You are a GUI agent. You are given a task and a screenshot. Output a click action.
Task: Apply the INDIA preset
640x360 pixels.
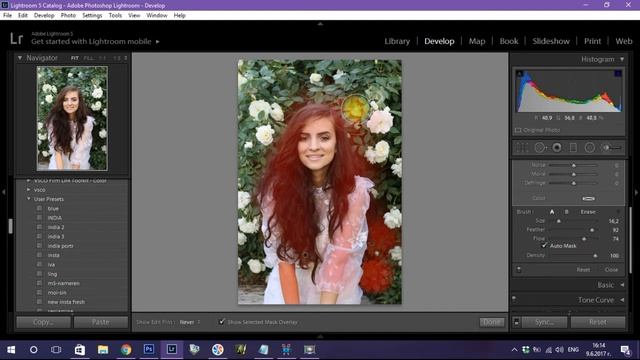[55, 218]
